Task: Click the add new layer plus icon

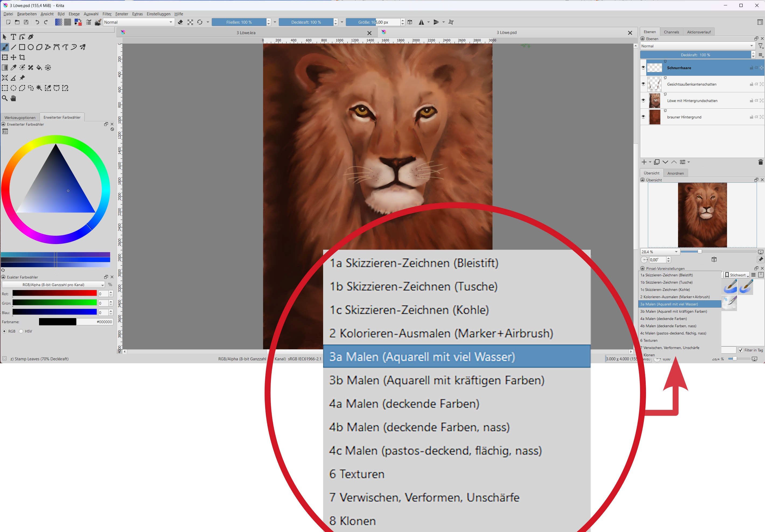Action: pos(644,162)
